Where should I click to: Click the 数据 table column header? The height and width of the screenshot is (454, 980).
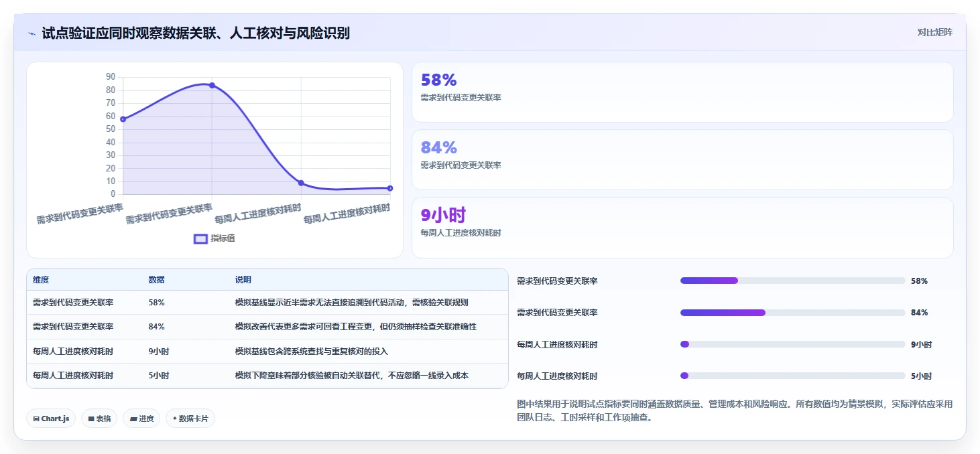156,280
